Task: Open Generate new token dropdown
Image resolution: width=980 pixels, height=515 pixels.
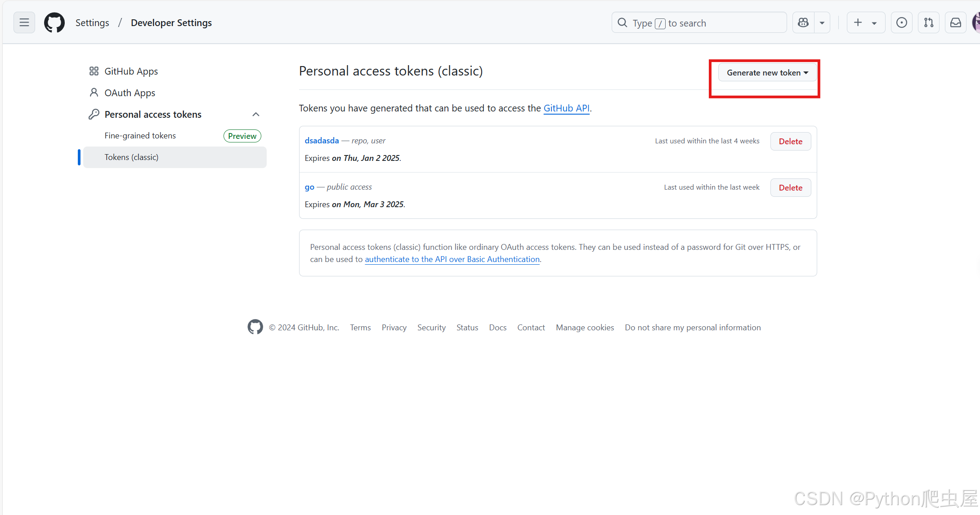Action: [x=767, y=72]
